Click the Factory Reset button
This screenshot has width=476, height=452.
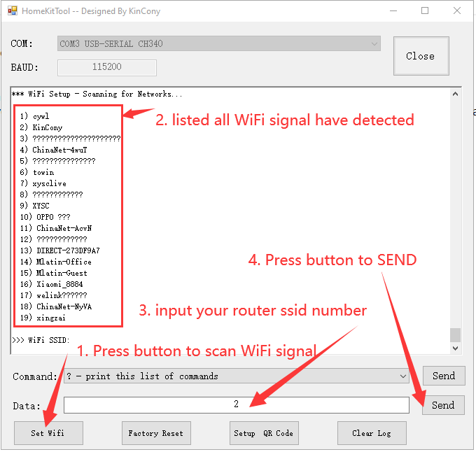click(155, 433)
